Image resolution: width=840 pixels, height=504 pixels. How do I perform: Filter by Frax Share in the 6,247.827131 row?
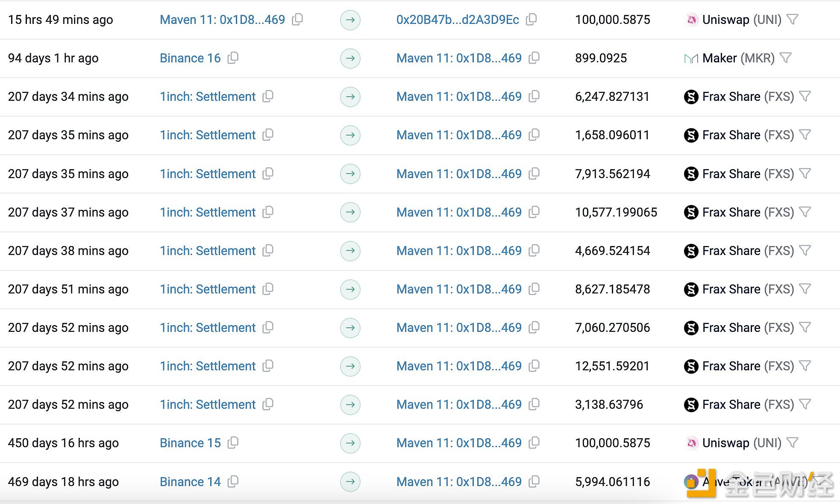(805, 97)
